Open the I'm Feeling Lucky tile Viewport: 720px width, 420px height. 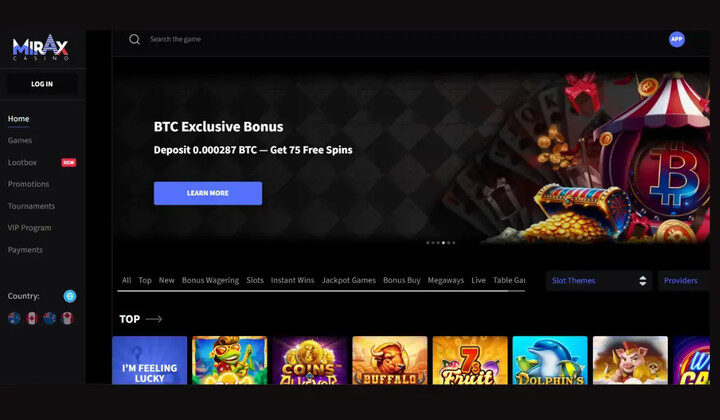tap(150, 360)
